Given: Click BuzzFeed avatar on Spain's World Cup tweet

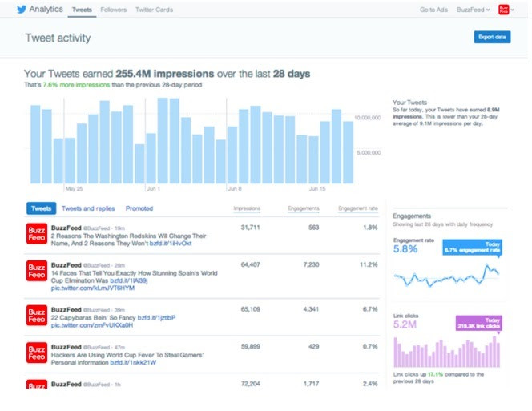Looking at the screenshot, I should (37, 271).
